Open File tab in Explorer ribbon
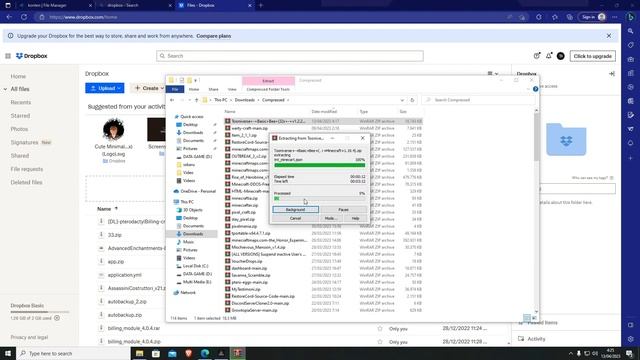640x360 pixels. [175, 89]
